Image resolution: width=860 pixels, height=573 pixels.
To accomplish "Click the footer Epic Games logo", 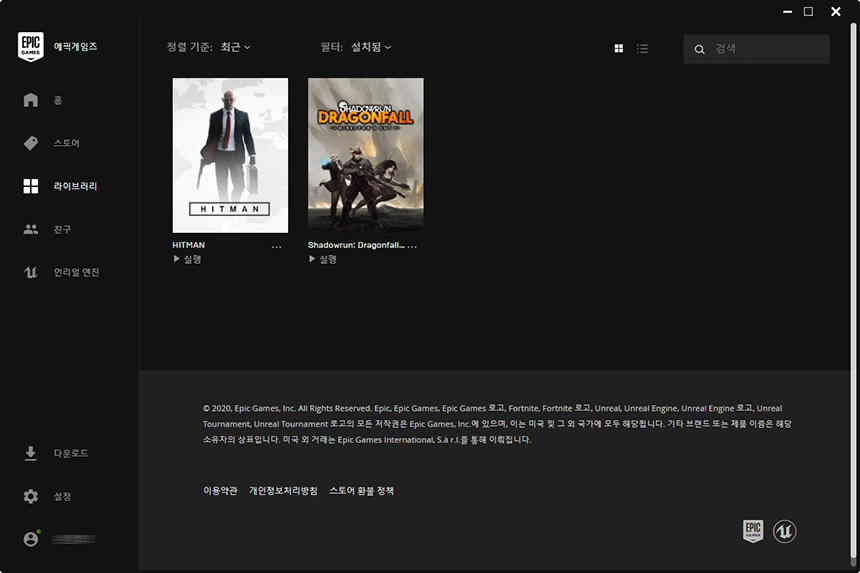I will point(753,531).
